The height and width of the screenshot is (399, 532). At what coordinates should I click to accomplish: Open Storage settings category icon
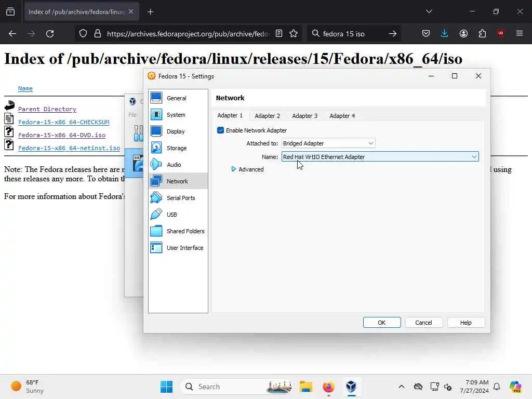156,148
